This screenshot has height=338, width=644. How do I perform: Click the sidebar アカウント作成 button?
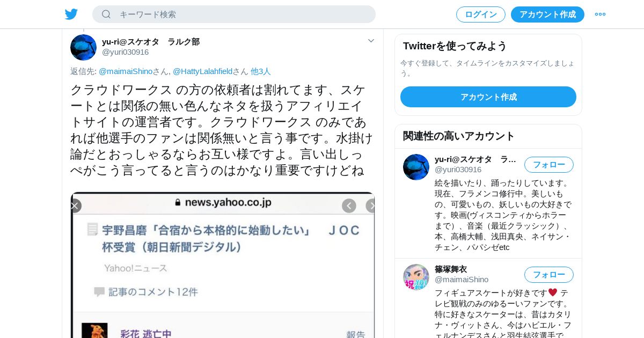488,97
